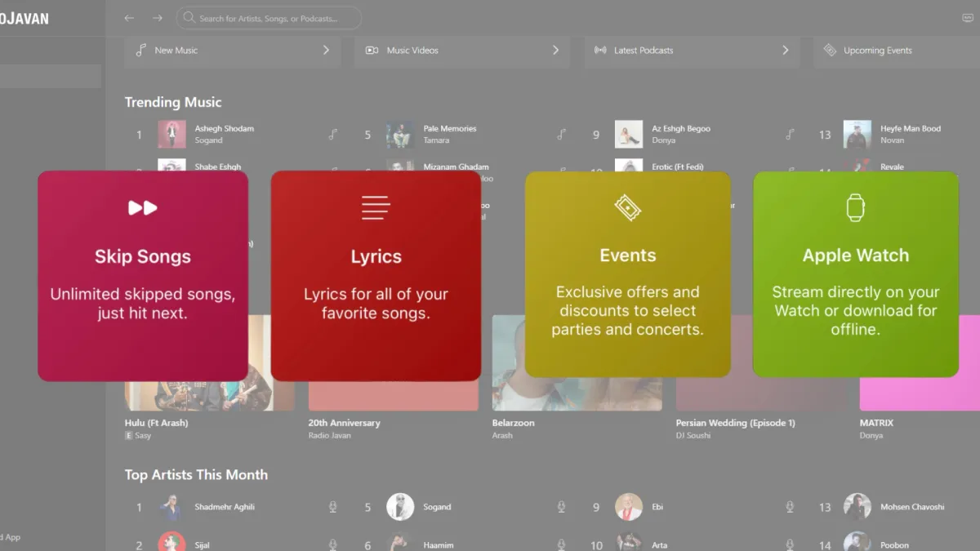Click the music note icon on Ashegh Shodam row
The width and height of the screenshot is (980, 551).
(332, 135)
